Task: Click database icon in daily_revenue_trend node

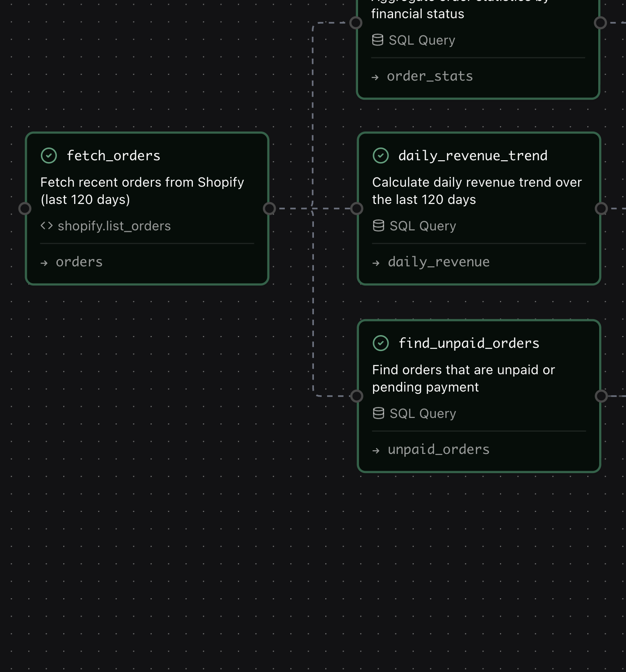Action: tap(379, 226)
